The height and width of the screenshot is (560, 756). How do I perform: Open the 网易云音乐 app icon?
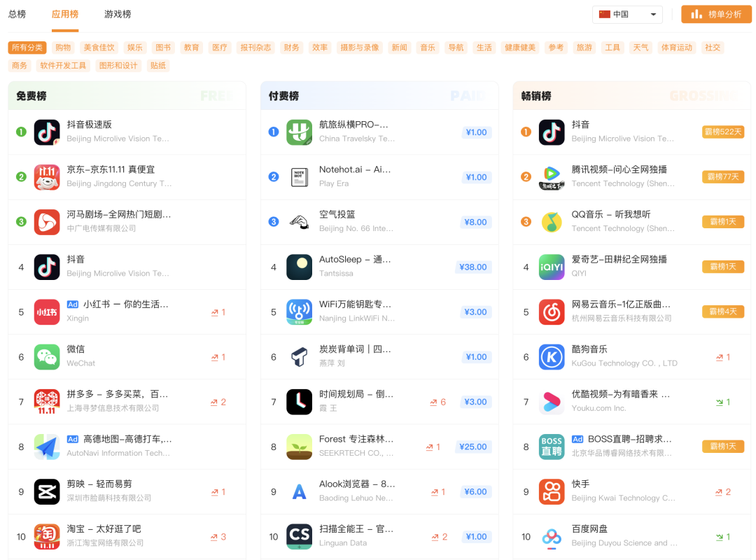(552, 312)
